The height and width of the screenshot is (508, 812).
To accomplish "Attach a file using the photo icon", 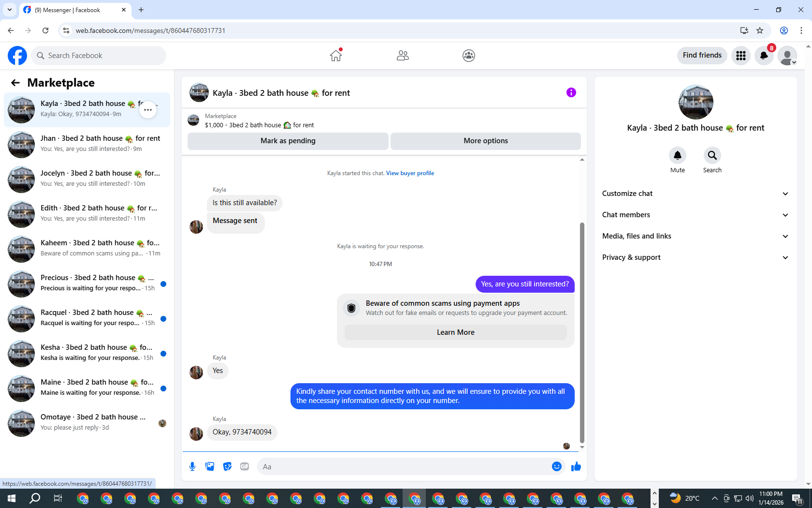I will (x=210, y=466).
